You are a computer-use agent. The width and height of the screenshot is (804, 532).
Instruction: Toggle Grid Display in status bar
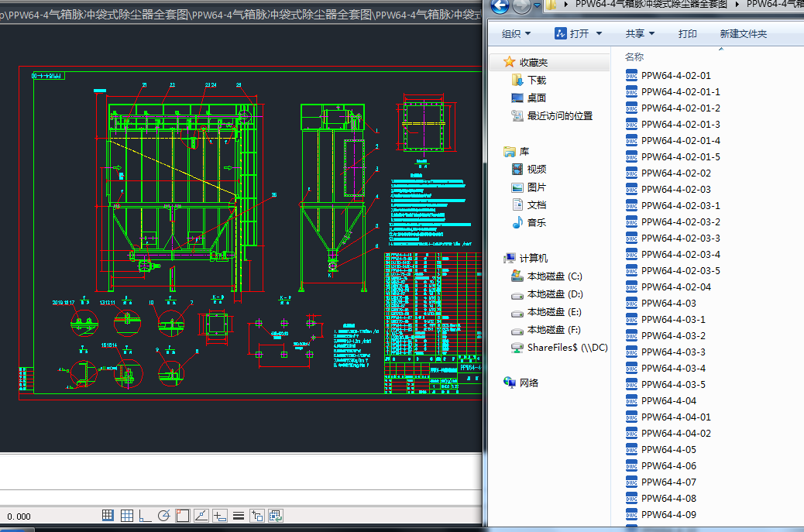click(127, 516)
